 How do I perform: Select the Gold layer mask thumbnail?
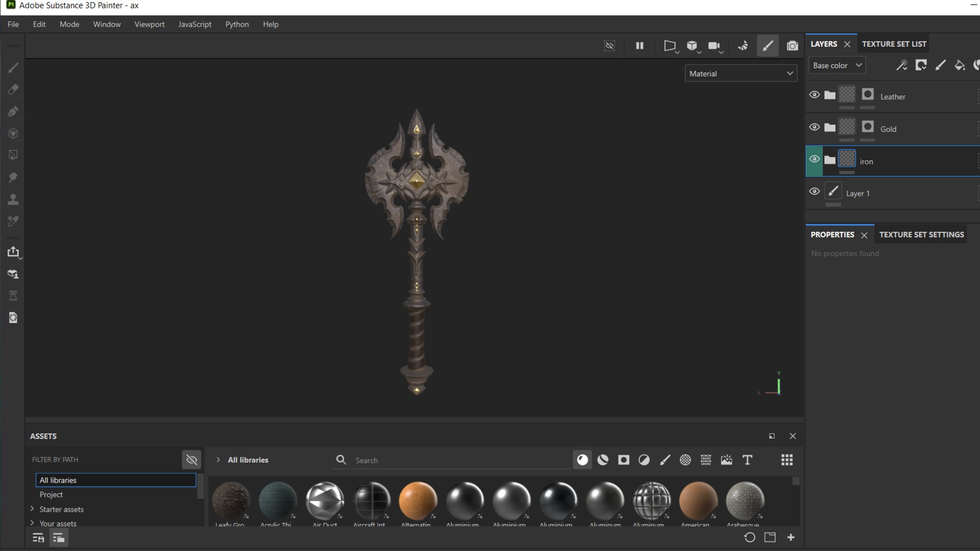point(868,127)
